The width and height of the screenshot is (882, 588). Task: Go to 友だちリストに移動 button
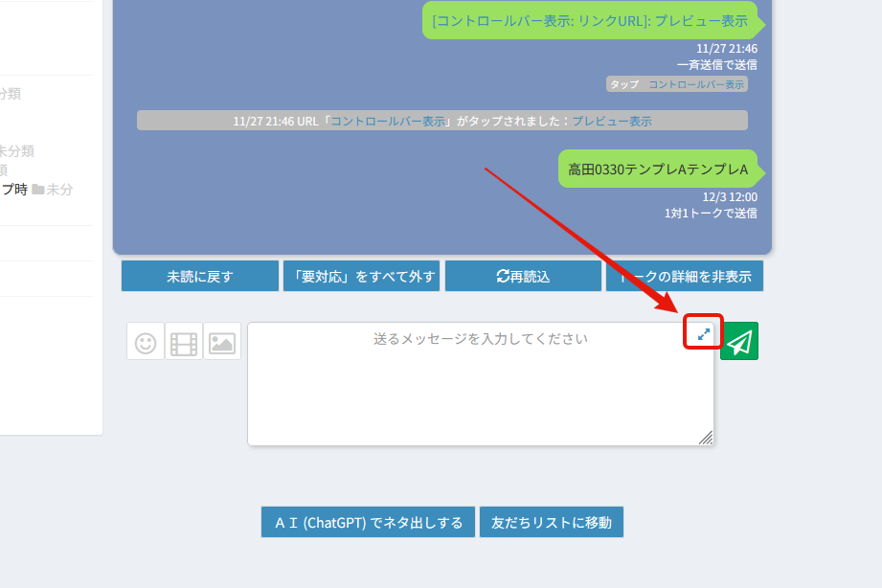pos(551,523)
